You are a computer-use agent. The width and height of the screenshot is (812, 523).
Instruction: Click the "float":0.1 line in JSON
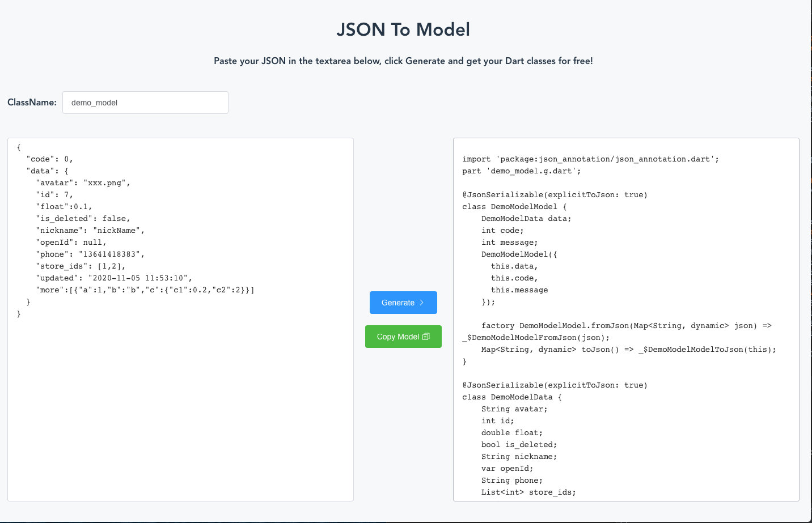pos(64,207)
